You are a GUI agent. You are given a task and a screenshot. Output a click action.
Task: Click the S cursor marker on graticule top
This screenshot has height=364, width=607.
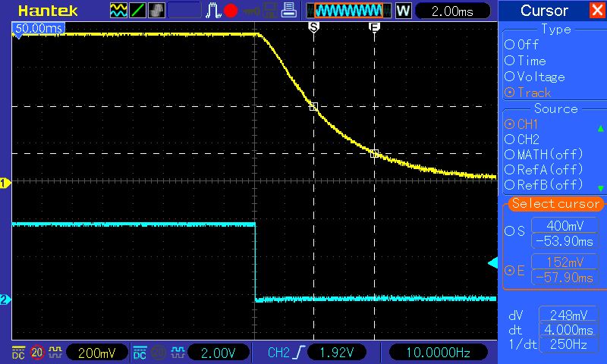point(313,27)
